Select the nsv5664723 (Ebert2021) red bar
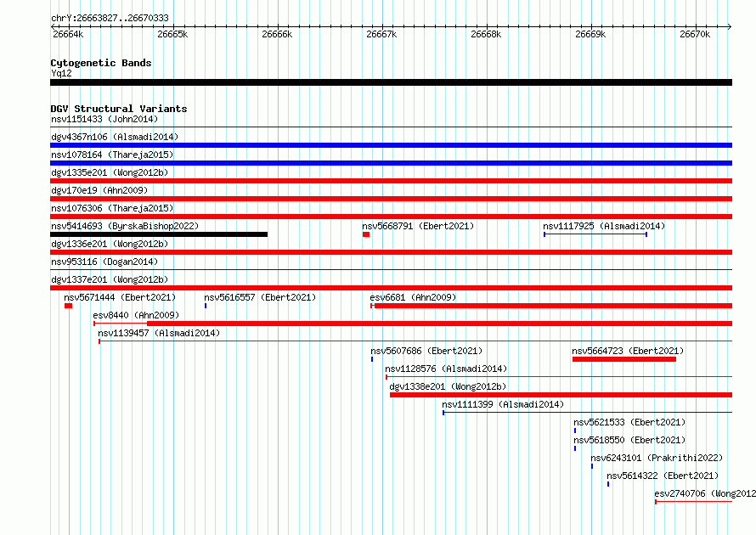Screen dimensions: 756x535 pos(623,359)
